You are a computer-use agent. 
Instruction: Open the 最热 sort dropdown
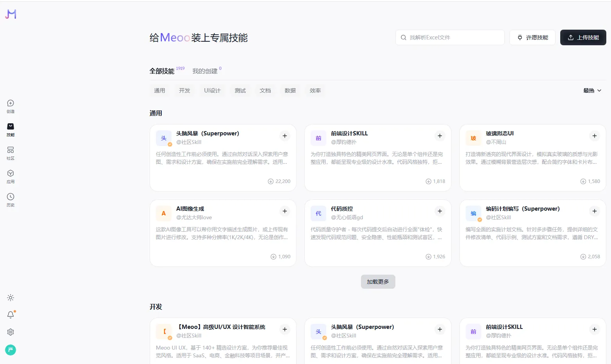[592, 91]
